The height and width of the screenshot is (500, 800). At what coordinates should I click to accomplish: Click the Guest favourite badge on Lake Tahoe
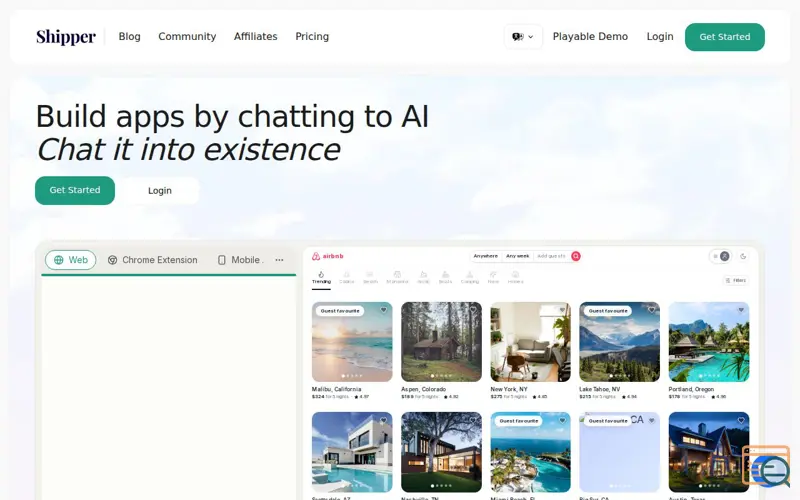click(x=608, y=311)
